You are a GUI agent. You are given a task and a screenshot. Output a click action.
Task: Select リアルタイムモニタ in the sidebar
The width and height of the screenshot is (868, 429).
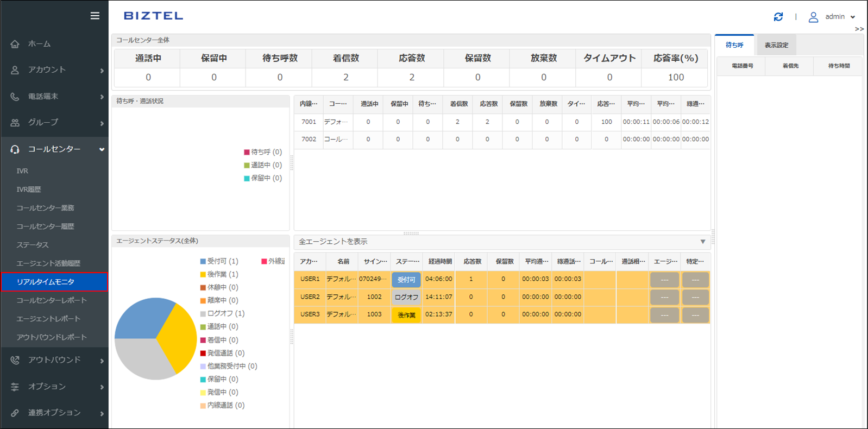tap(54, 282)
